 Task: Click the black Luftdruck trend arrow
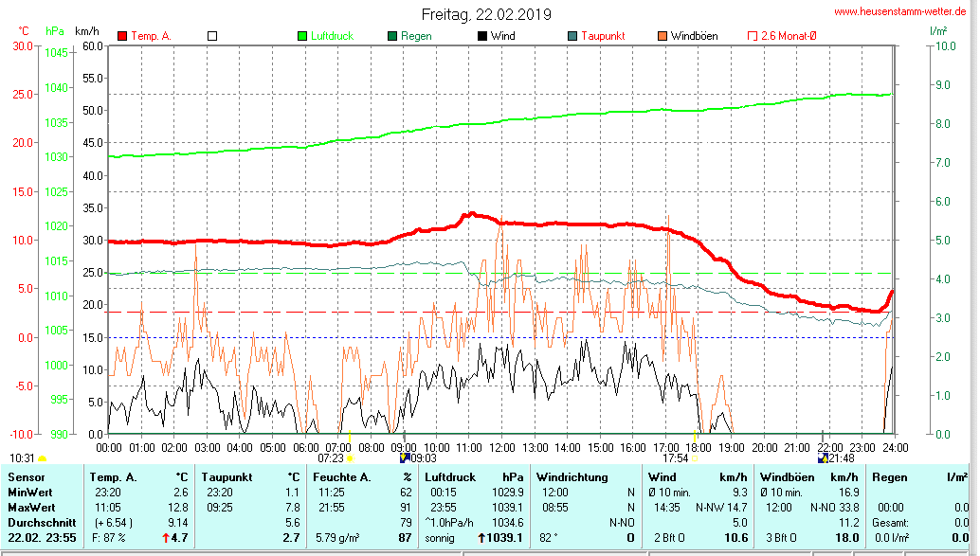point(481,538)
